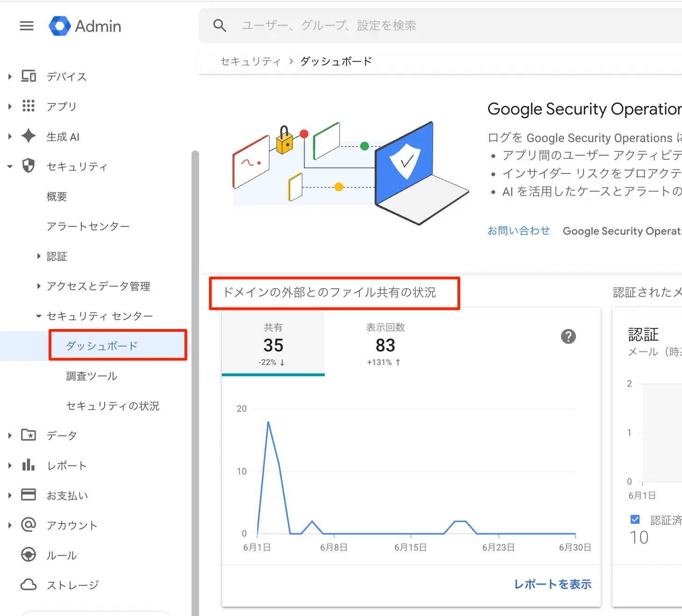Expand アクセスとデータ管理 arrow
Screen dimensions: 682x616
[x=39, y=286]
